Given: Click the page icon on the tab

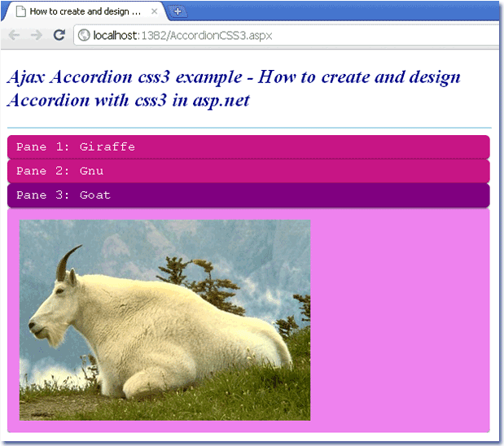Looking at the screenshot, I should point(21,11).
